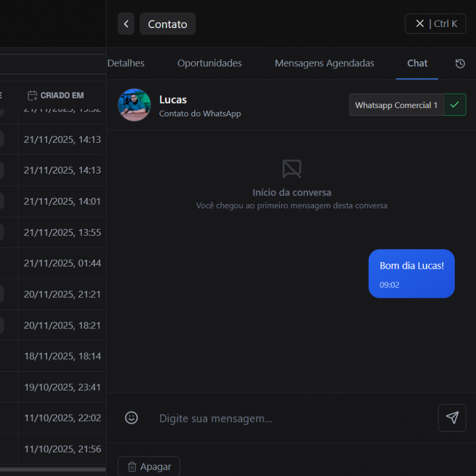This screenshot has width=476, height=476.
Task: Click the Bom dia Lucas message bubble
Action: pyautogui.click(x=411, y=273)
